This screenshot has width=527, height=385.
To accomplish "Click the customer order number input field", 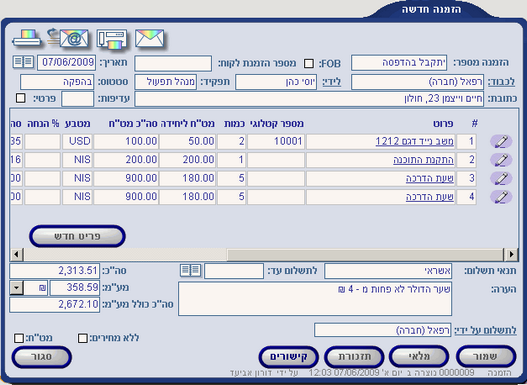I will [x=173, y=63].
